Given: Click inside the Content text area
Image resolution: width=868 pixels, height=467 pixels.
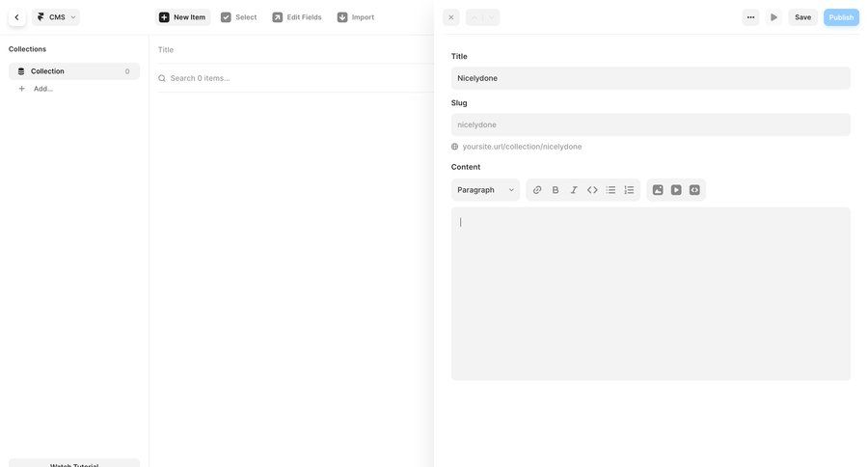Looking at the screenshot, I should point(650,293).
